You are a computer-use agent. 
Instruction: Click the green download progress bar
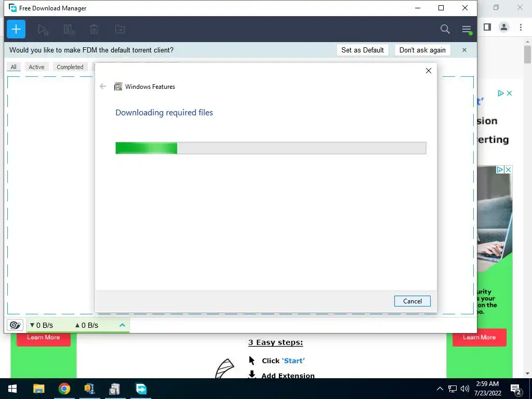pyautogui.click(x=271, y=148)
